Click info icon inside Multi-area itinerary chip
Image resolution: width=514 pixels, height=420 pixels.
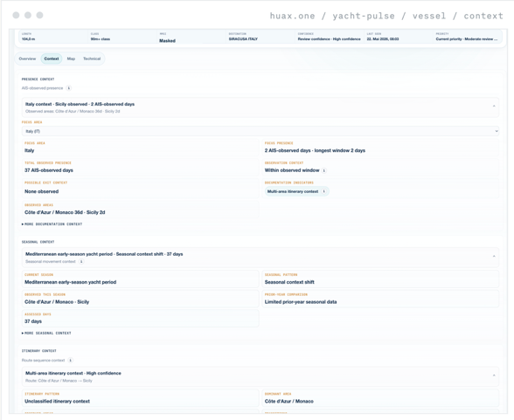tap(323, 191)
